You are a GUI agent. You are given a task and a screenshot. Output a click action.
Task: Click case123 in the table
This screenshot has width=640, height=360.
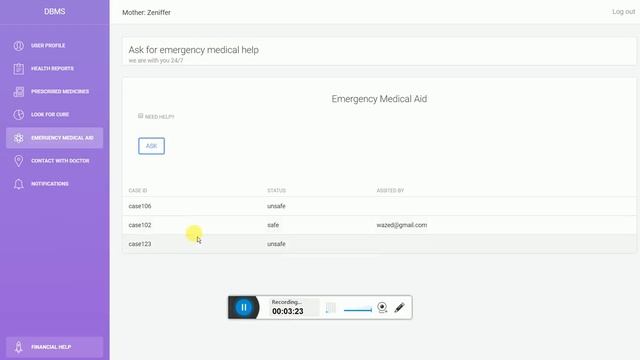click(140, 244)
